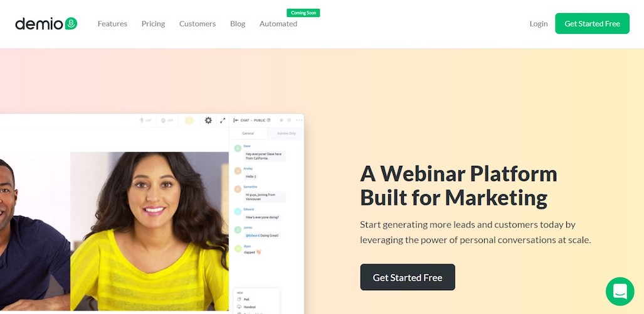
Task: Go to the Pricing page
Action: (153, 24)
